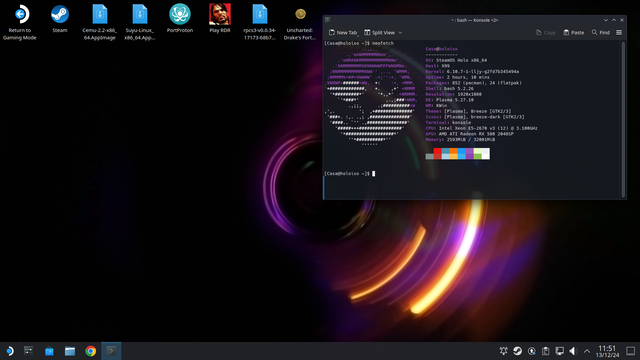Click the 'Host: X99' line
This screenshot has height=360, width=640.
tap(438, 66)
